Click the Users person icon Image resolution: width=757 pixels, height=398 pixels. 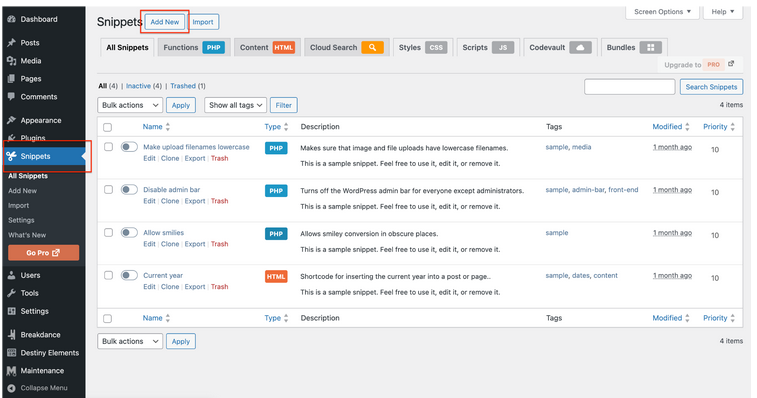click(12, 275)
